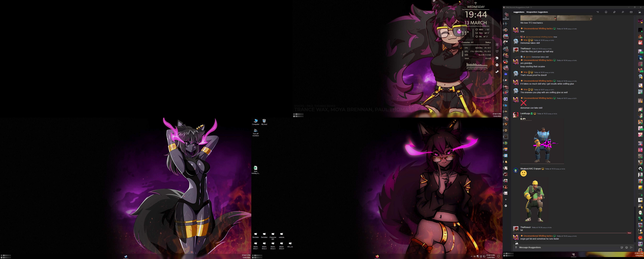644x259 pixels.
Task: Open emoji picker in message bar
Action: point(626,247)
